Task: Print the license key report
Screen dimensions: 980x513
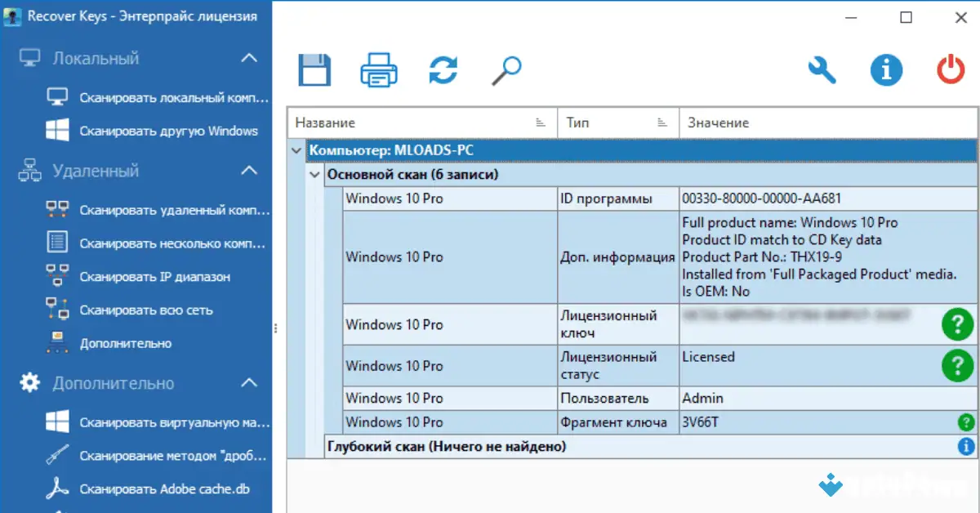Action: pos(378,70)
